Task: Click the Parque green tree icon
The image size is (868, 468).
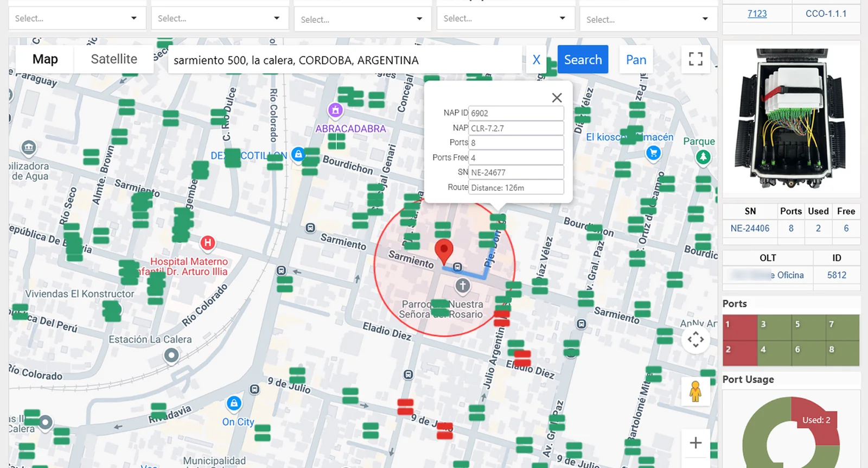Action: [x=703, y=157]
